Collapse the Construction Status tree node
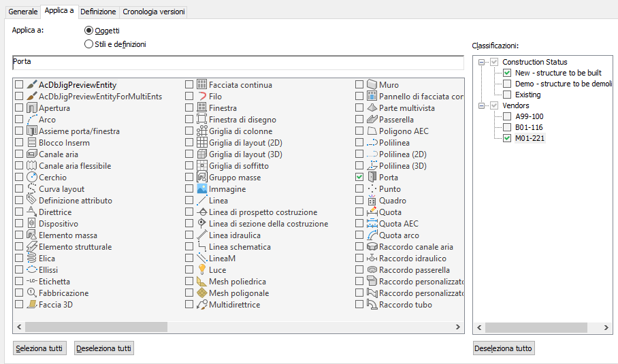 click(483, 62)
